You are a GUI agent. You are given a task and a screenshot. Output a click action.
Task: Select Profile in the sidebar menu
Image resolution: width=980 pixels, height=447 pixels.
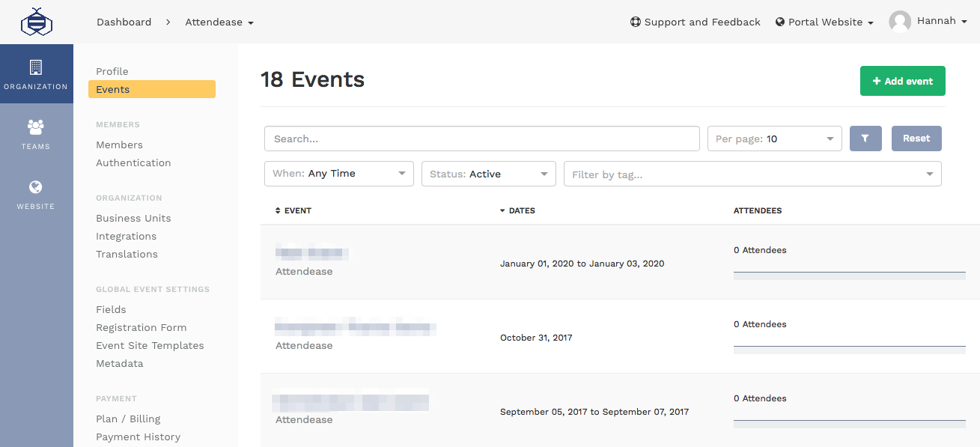click(112, 71)
